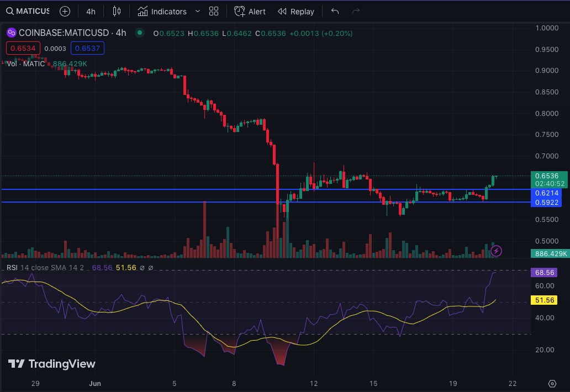Change the 4h timeframe interval

tap(91, 12)
